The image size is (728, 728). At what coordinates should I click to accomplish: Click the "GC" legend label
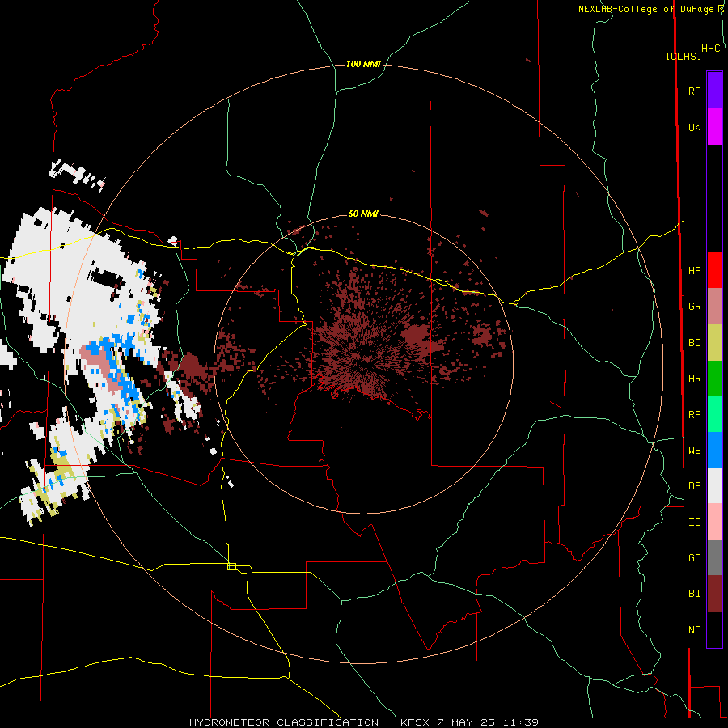pyautogui.click(x=694, y=557)
